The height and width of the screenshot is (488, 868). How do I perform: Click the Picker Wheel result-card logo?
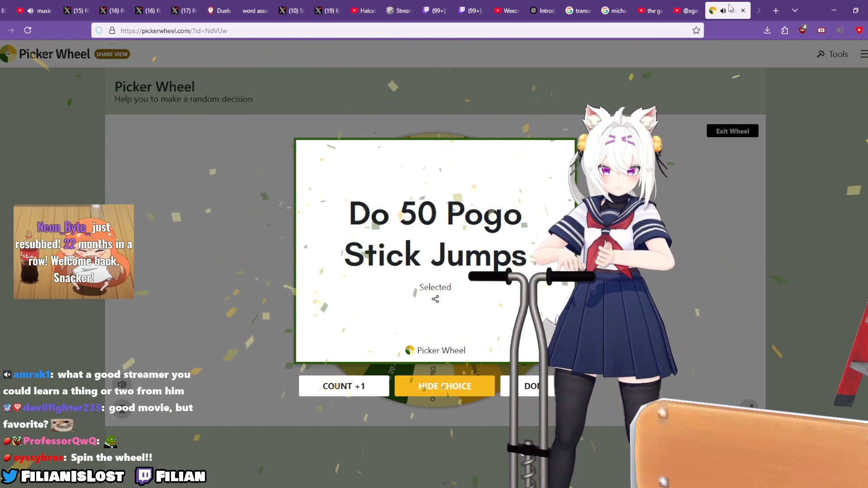pyautogui.click(x=435, y=350)
